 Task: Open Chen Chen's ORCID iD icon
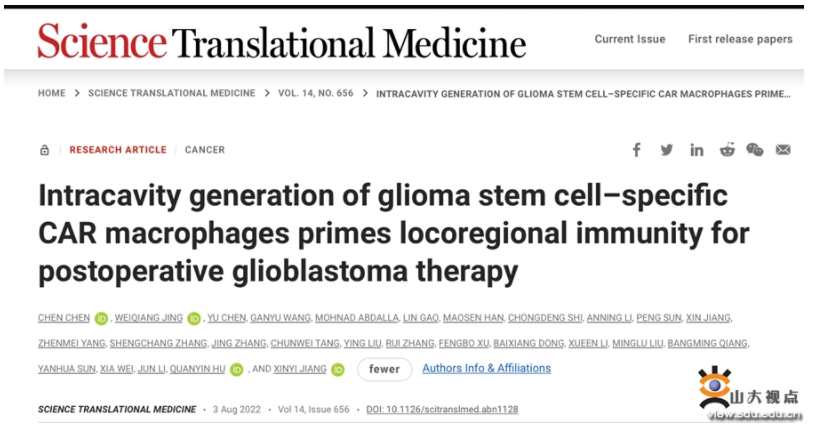(x=101, y=319)
